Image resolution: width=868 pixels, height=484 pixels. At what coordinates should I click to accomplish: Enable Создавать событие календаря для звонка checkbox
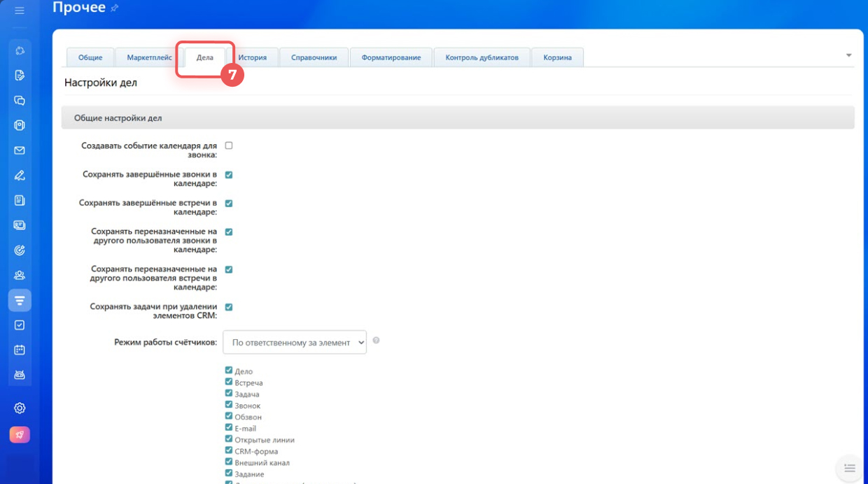pyautogui.click(x=229, y=145)
